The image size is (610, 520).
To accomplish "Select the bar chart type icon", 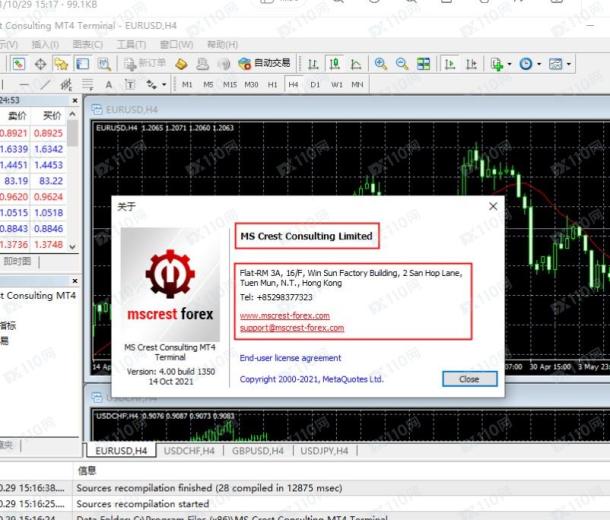I will click(313, 63).
